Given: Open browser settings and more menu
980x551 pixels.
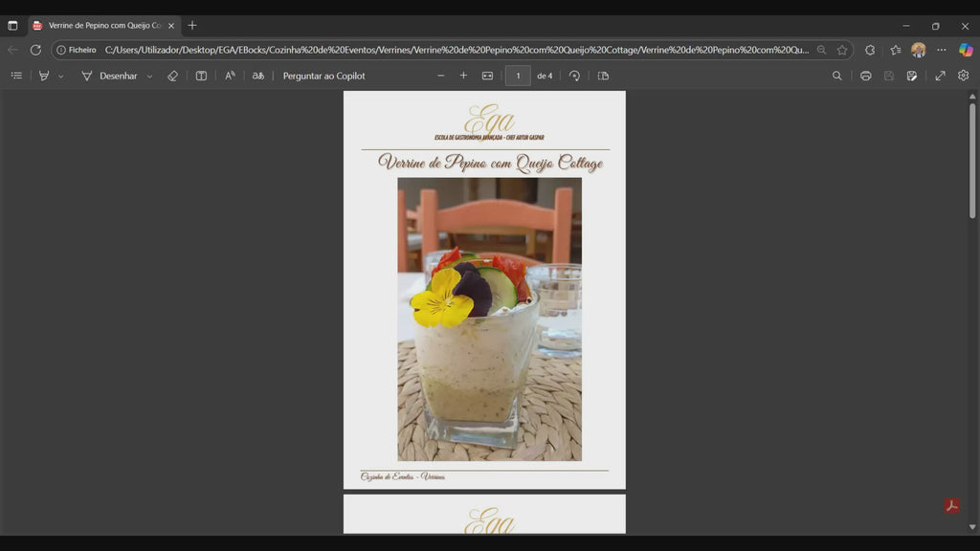Looking at the screenshot, I should click(x=942, y=50).
